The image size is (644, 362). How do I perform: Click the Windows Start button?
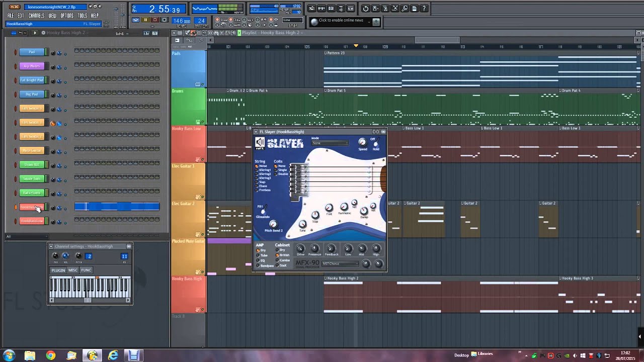(x=9, y=355)
